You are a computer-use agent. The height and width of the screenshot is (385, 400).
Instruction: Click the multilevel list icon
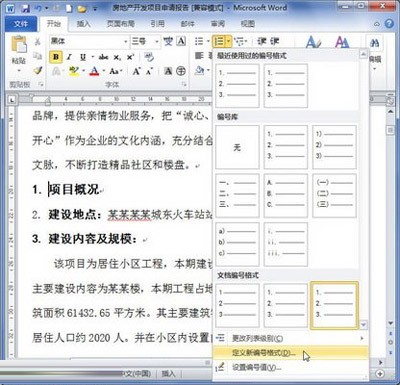239,41
